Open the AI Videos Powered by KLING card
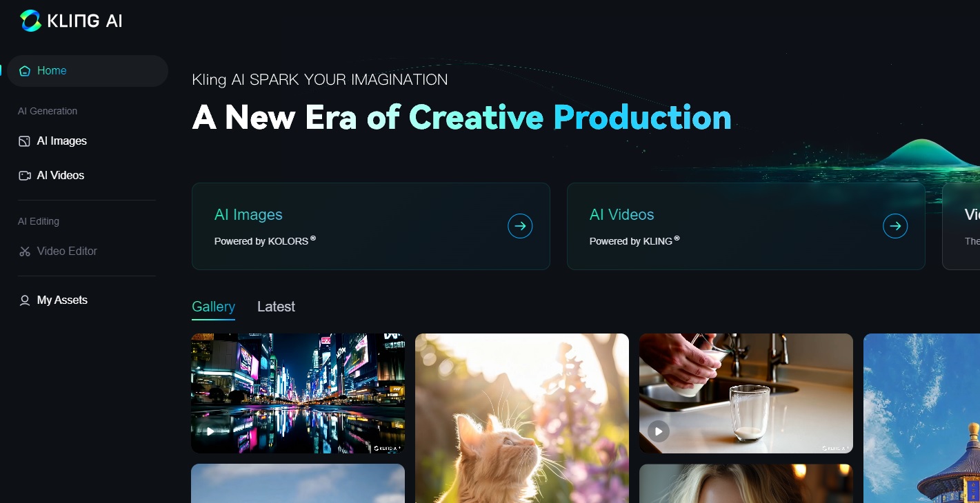The width and height of the screenshot is (980, 503). 746,226
